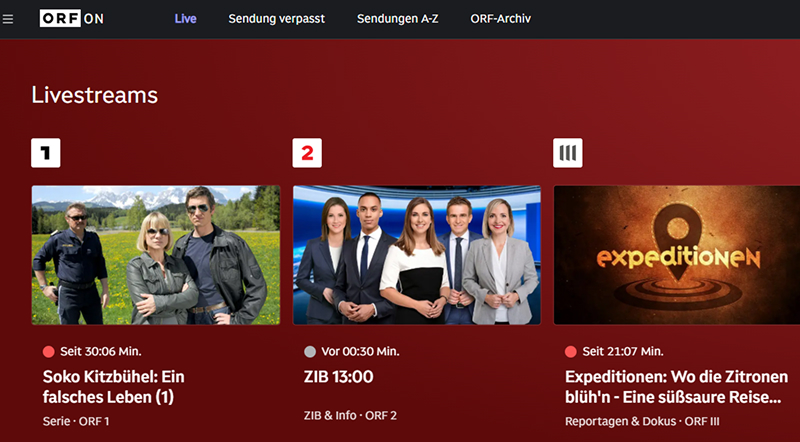
Task: Click the 'Serie · ORF 1' label
Action: [x=76, y=422]
